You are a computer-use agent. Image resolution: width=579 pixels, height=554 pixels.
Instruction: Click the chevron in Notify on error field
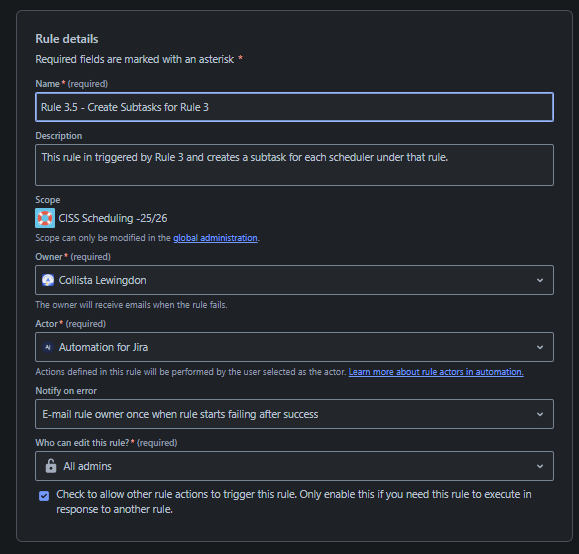(x=540, y=414)
